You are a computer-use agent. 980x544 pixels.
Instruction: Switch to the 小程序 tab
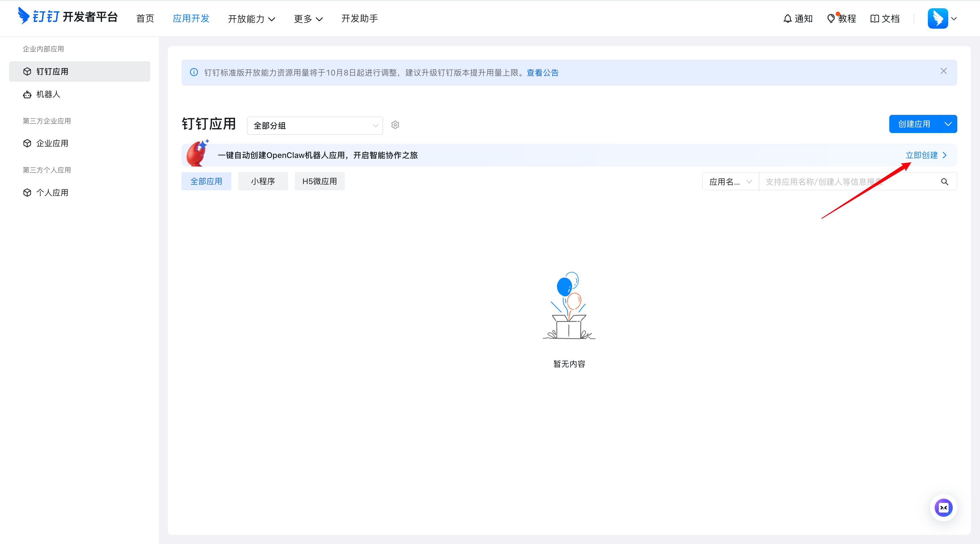point(263,182)
